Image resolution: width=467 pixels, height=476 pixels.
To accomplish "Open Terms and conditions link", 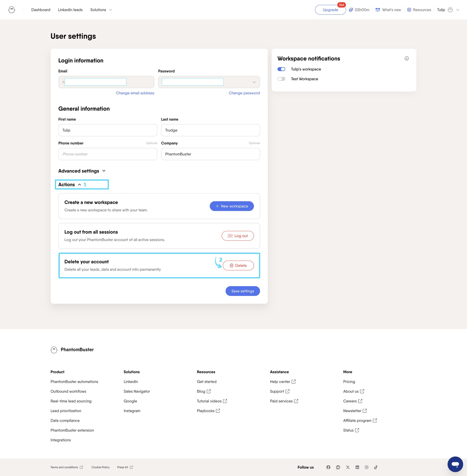I will [67, 467].
